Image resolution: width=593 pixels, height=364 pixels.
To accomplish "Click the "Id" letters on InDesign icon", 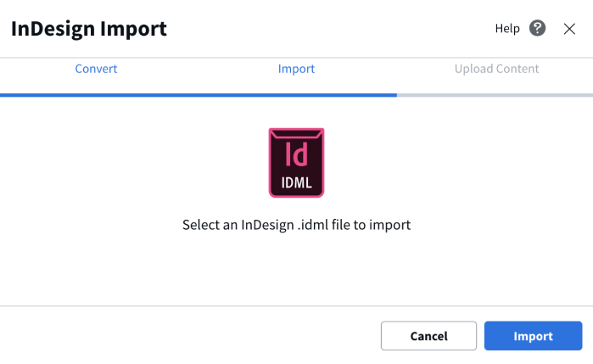I will click(296, 154).
